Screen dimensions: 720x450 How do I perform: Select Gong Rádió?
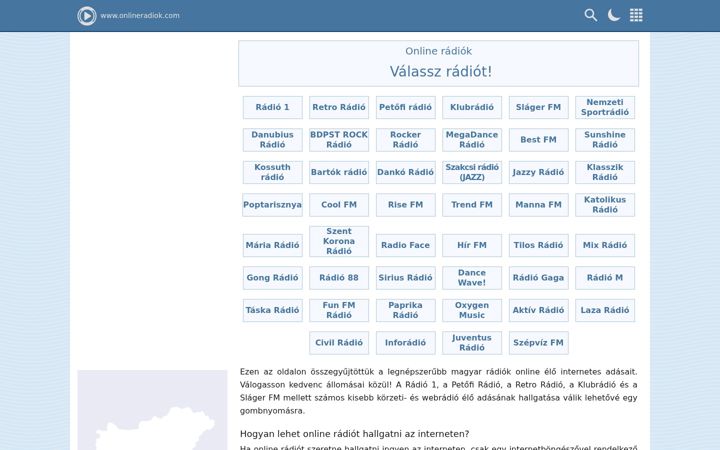(272, 278)
